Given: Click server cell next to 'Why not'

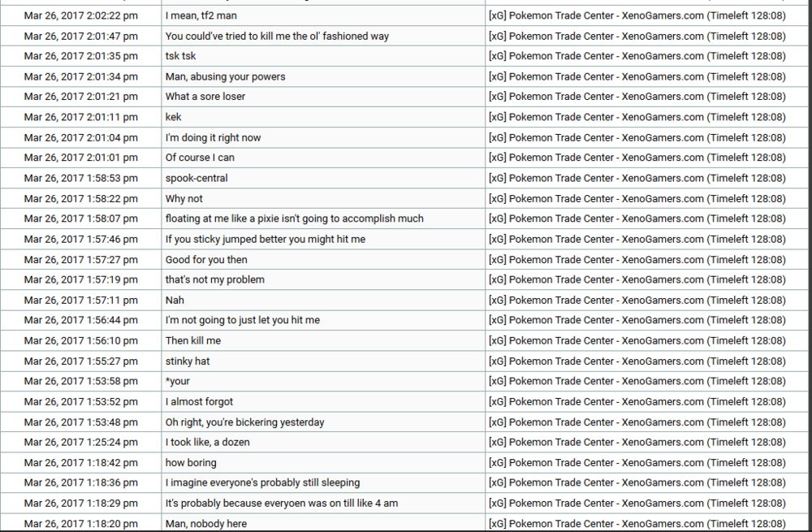Looking at the screenshot, I should pyautogui.click(x=637, y=199).
